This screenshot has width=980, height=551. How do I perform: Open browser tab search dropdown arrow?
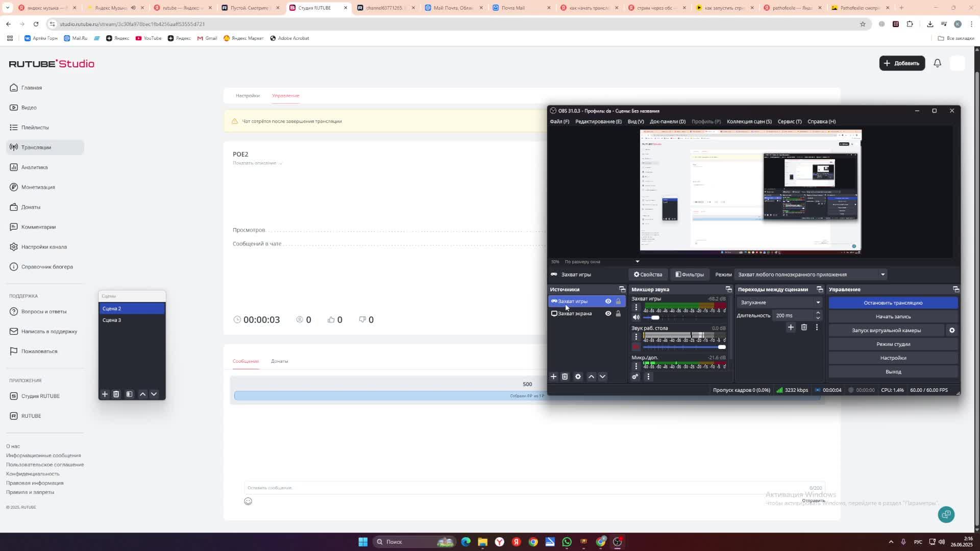point(7,8)
